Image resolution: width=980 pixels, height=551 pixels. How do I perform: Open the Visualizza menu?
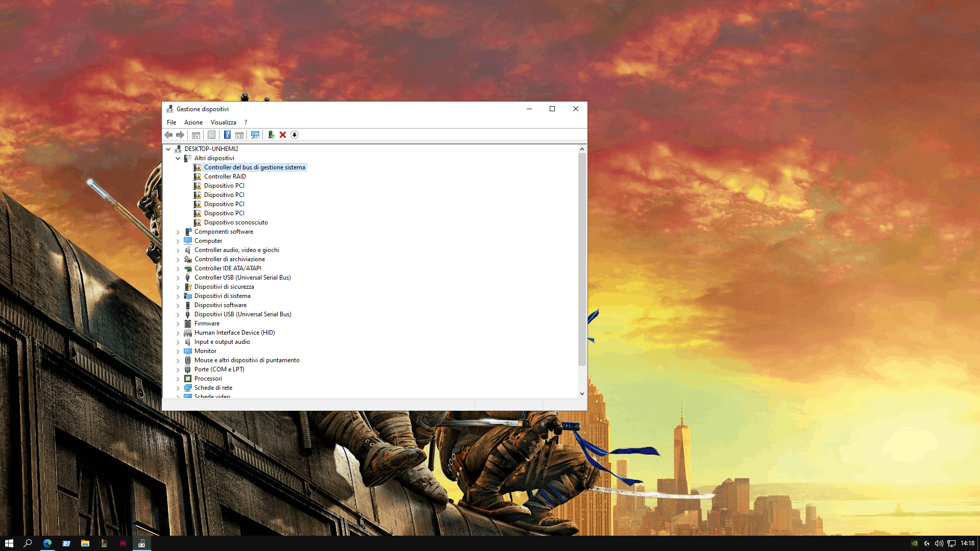click(223, 122)
